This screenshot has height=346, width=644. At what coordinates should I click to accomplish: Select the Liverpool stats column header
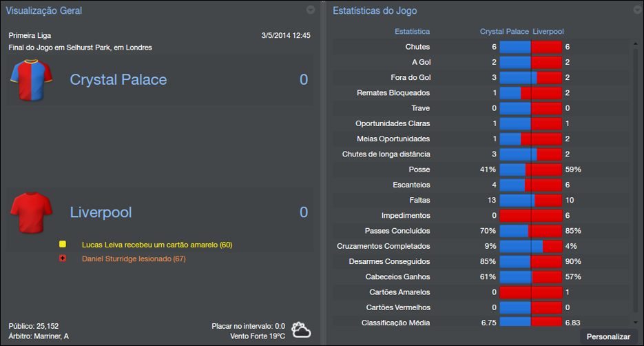(x=548, y=32)
